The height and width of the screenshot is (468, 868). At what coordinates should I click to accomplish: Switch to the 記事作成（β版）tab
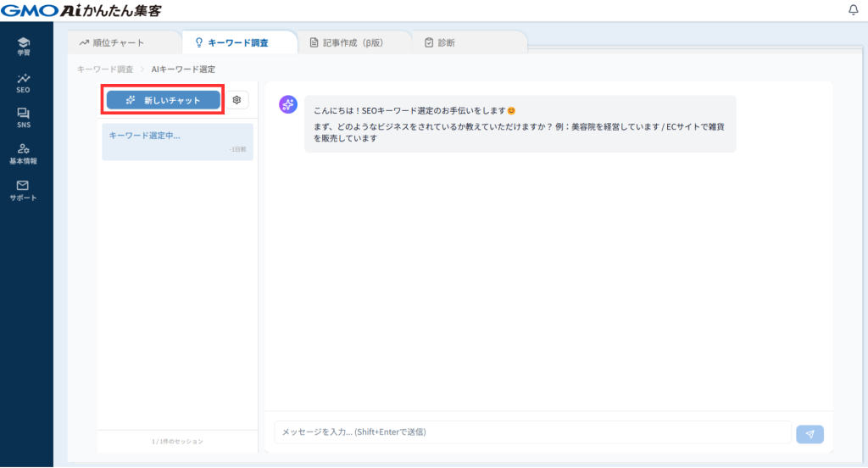click(353, 42)
